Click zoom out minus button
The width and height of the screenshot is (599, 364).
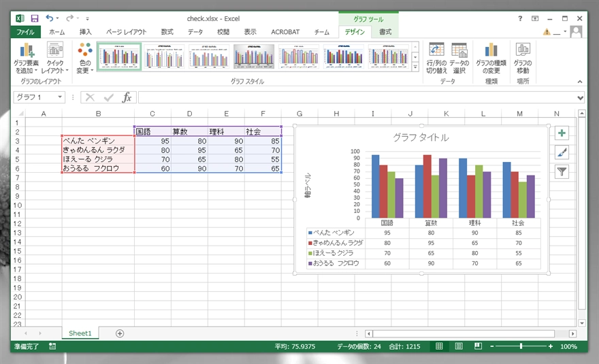pos(492,346)
